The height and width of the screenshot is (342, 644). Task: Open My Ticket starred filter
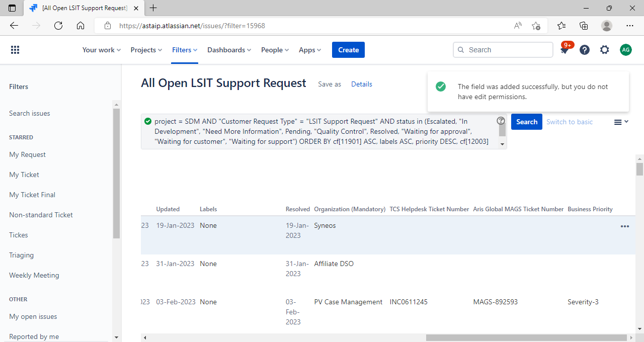click(x=24, y=175)
